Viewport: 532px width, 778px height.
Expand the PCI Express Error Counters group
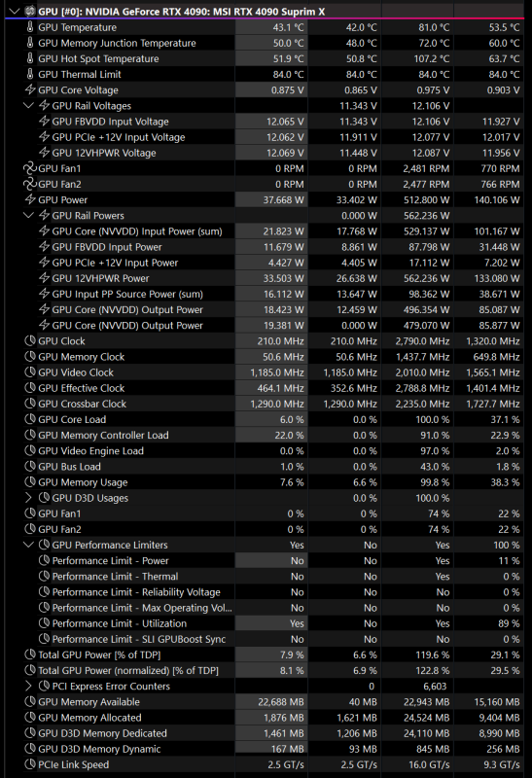[28, 687]
